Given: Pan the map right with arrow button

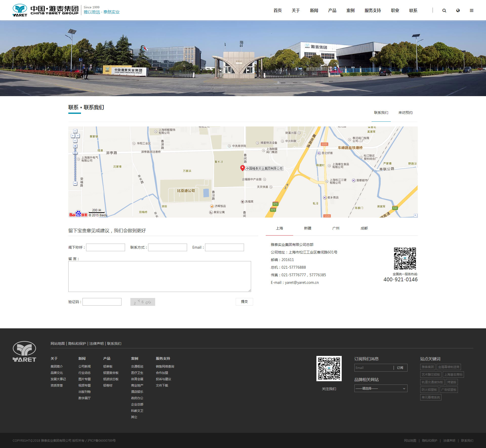Looking at the screenshot, I should pos(78,136).
